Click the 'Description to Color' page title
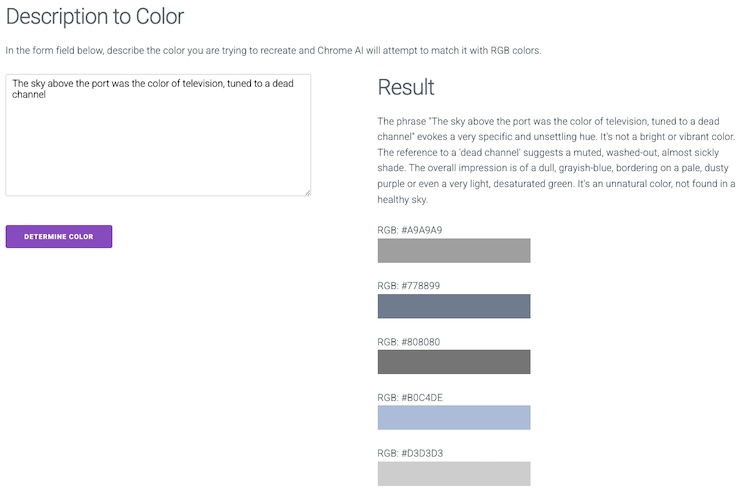Screen dimensions: 750x497 [95, 17]
